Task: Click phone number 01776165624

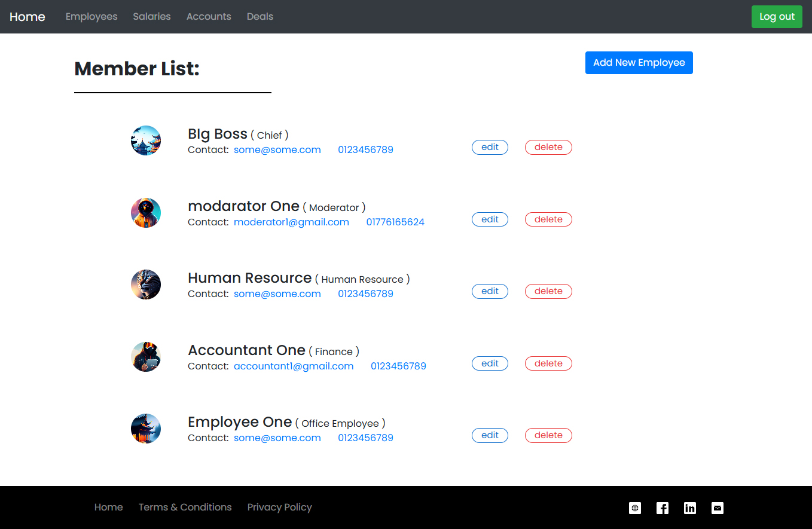Action: point(395,222)
